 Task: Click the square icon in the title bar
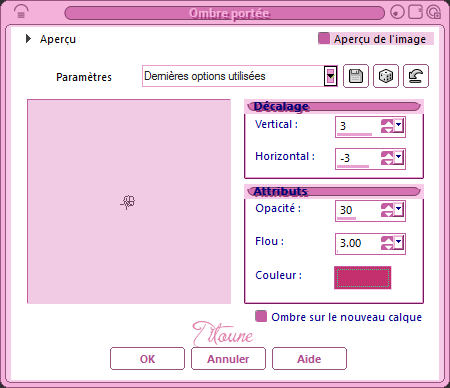point(415,12)
